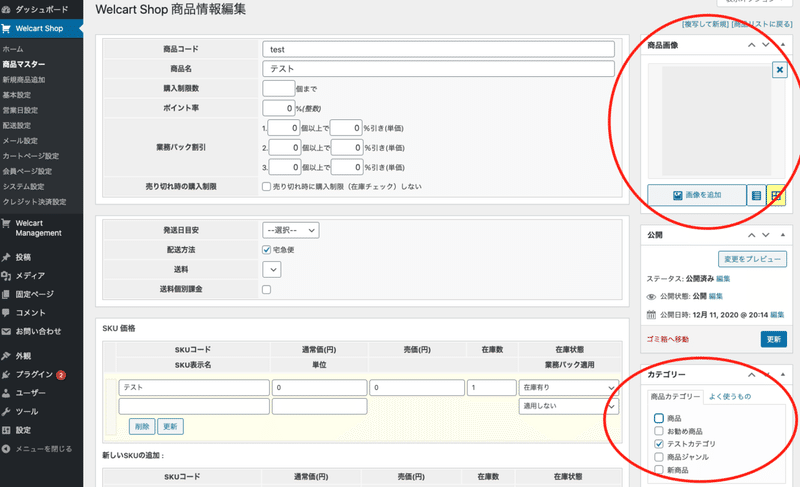The width and height of the screenshot is (800, 487).
Task: Open メール設定 submenu item
Action: tap(20, 141)
